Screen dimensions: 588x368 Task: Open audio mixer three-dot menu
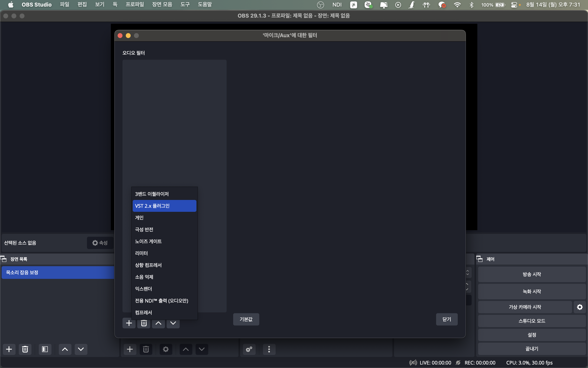(269, 349)
